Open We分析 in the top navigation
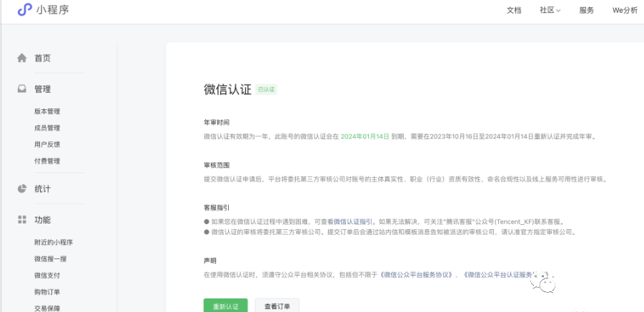Viewport: 644px width, 312px height. (624, 10)
